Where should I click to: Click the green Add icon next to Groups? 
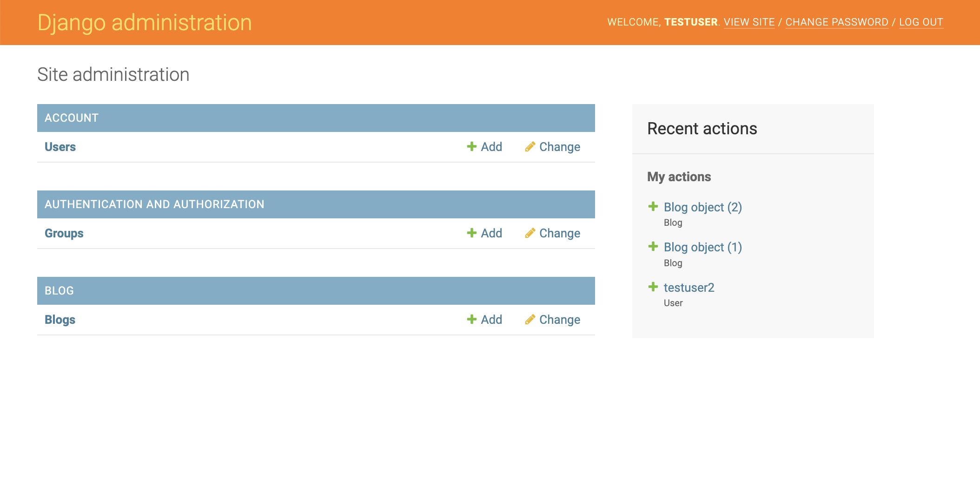pos(471,233)
